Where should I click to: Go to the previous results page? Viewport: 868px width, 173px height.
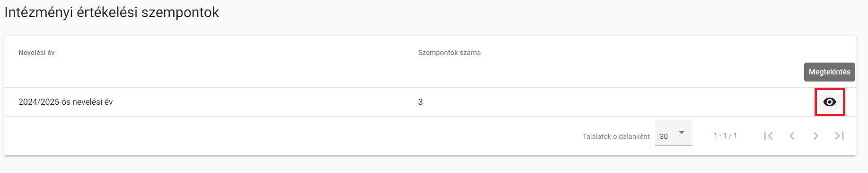point(792,136)
